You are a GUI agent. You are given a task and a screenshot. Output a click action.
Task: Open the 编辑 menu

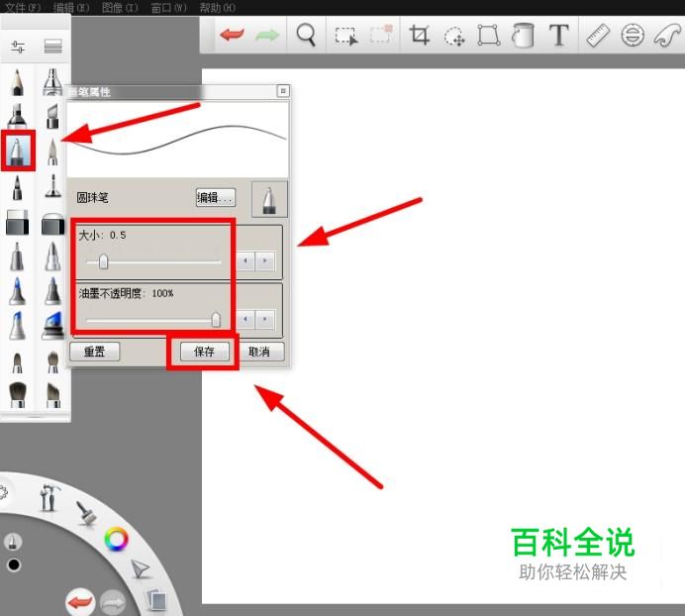pos(71,8)
